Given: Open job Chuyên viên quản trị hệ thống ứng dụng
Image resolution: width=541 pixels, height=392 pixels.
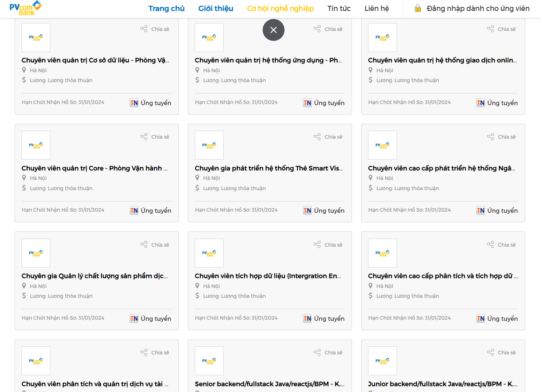Looking at the screenshot, I should pos(268,60).
